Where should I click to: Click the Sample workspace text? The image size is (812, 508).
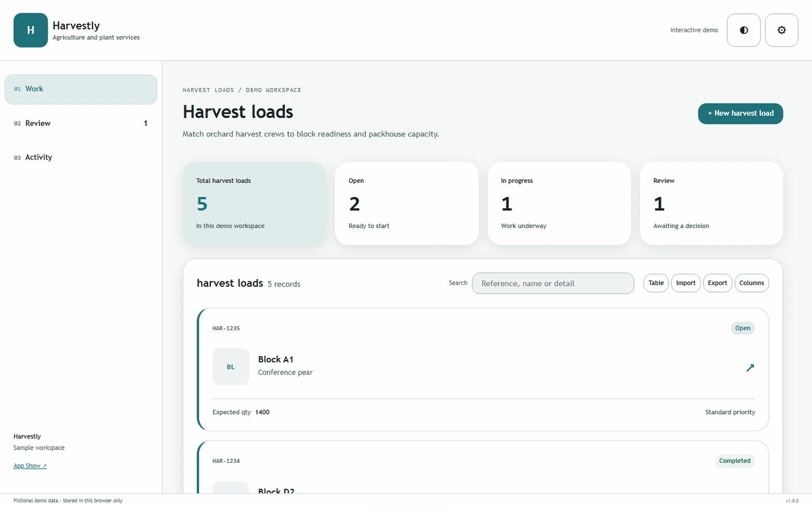39,448
